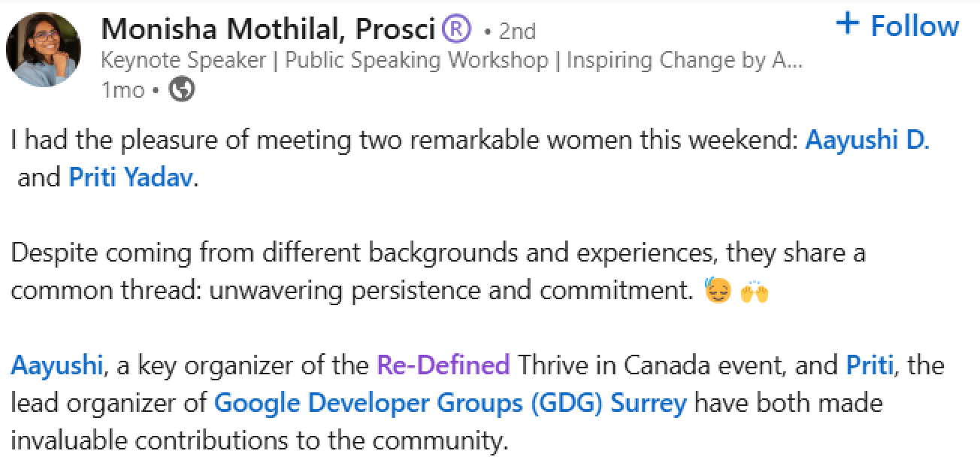Click the bullet separator before 2nd
The height and width of the screenshot is (466, 980).
489,29
